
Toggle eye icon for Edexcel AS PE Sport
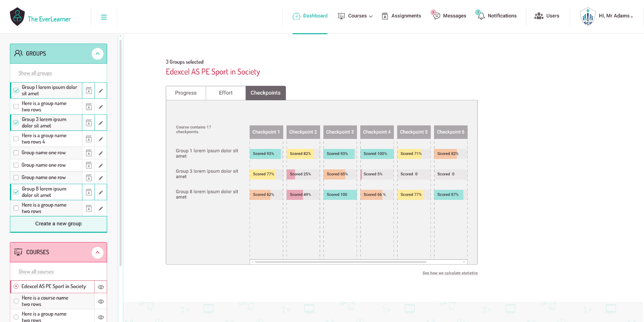click(101, 287)
